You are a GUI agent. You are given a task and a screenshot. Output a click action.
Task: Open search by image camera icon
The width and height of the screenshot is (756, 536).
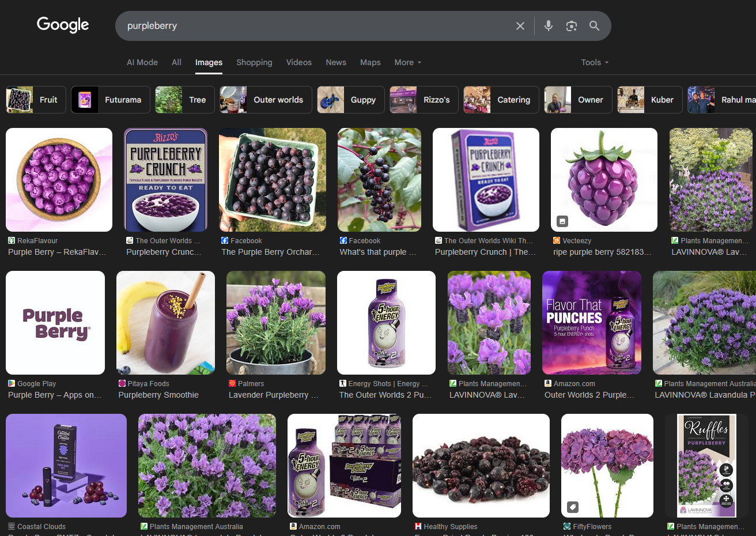pos(572,26)
